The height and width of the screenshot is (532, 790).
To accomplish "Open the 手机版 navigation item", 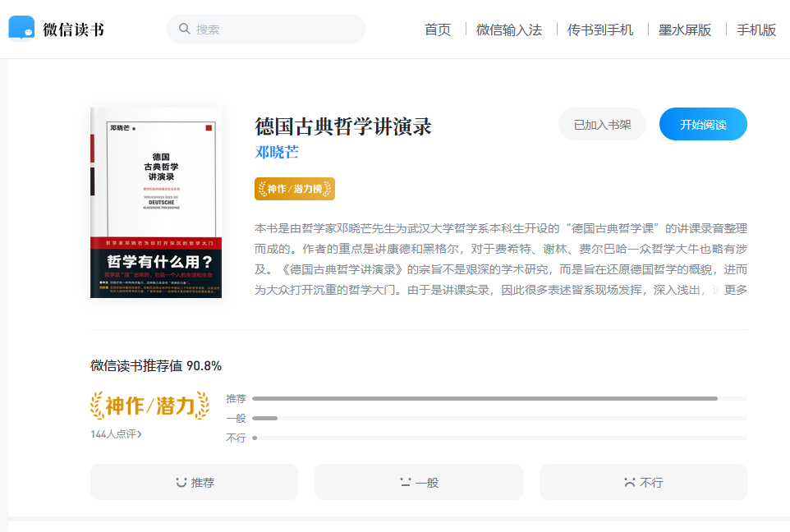I will pyautogui.click(x=756, y=30).
